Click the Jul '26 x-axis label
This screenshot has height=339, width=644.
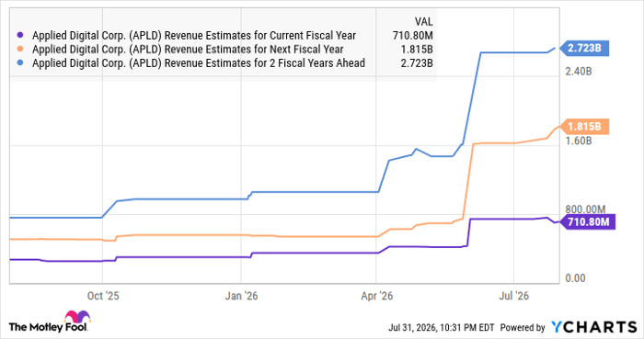coord(513,296)
